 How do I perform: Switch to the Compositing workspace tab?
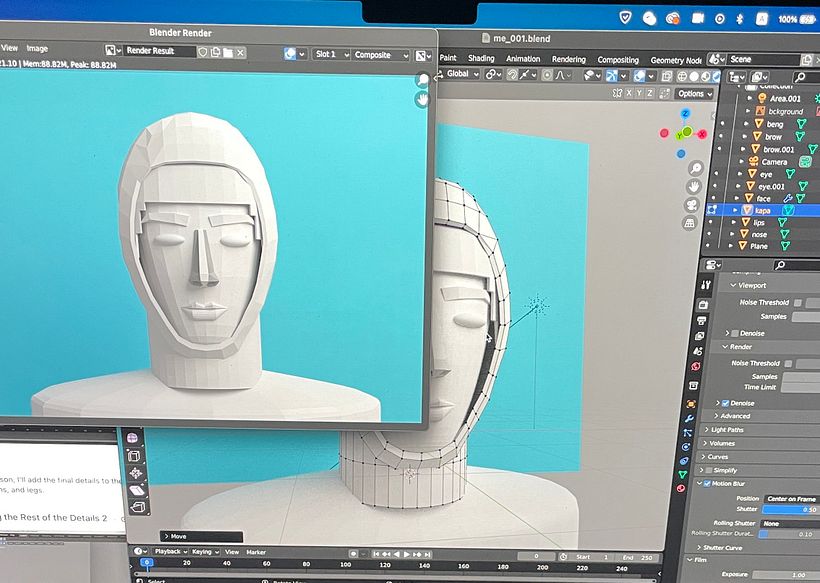[x=618, y=60]
